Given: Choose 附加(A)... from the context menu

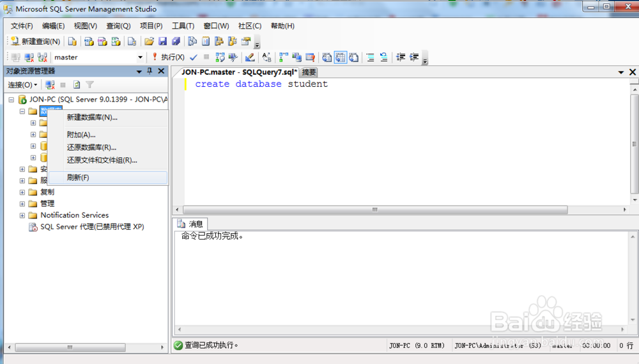Looking at the screenshot, I should (x=108, y=135).
